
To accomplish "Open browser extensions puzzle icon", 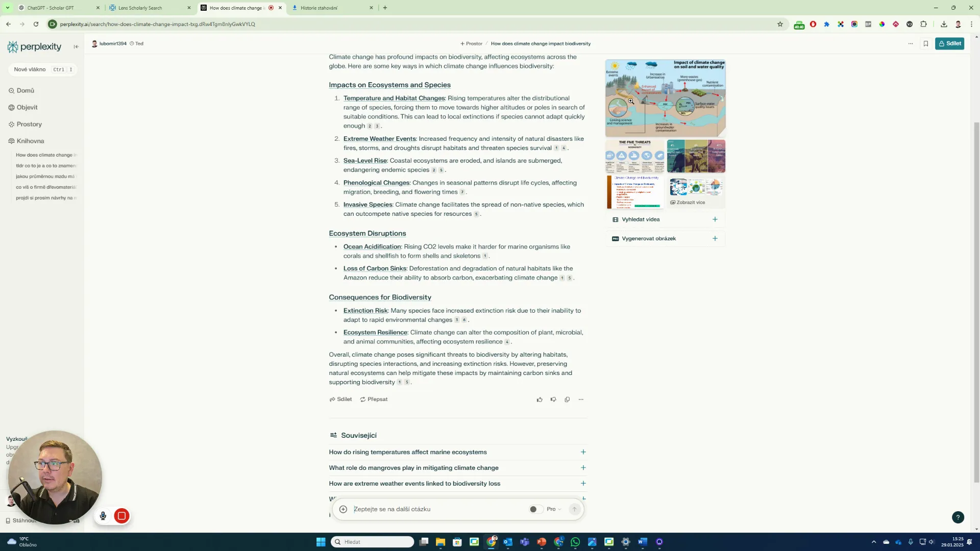I will [x=923, y=24].
